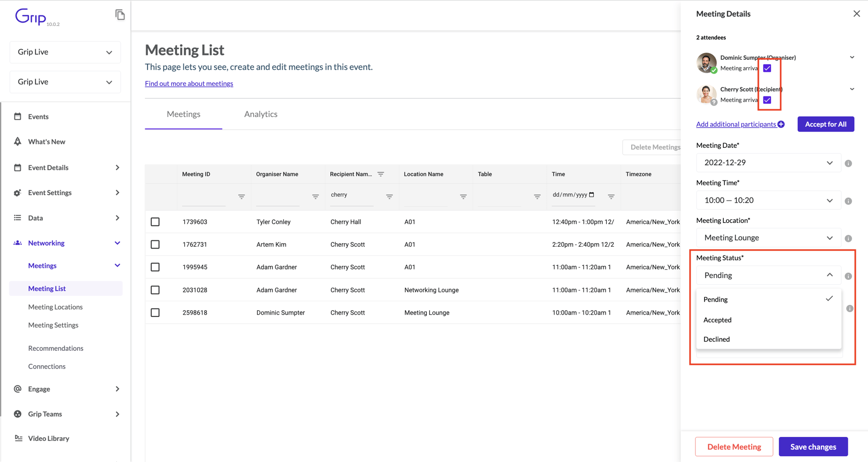Click the Grip Teams icon
868x462 pixels.
coord(18,413)
